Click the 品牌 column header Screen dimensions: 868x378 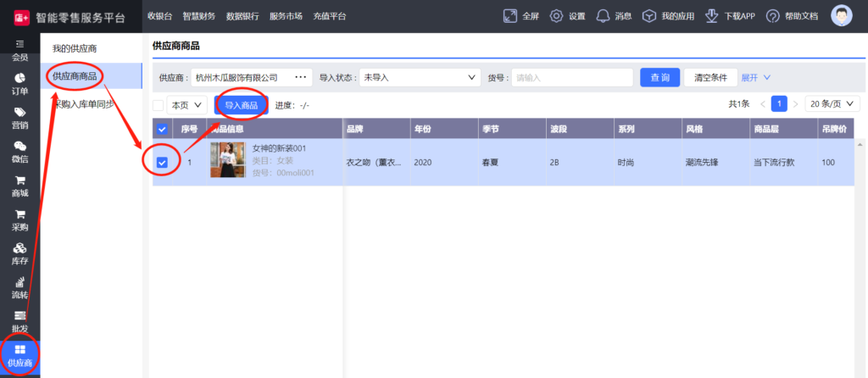pyautogui.click(x=376, y=129)
